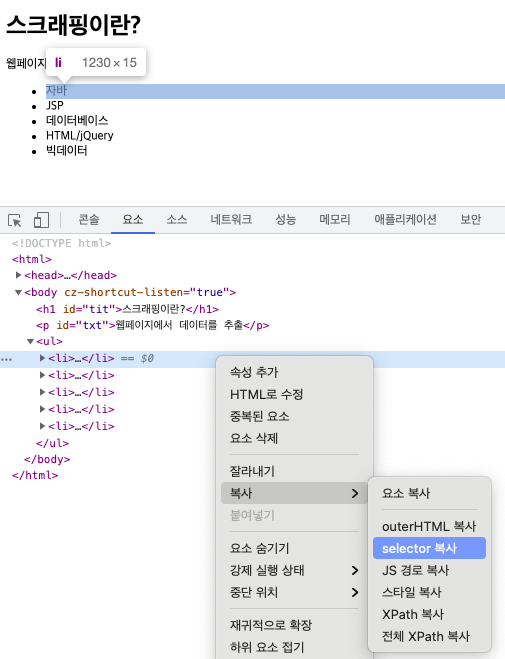This screenshot has width=505, height=659.
Task: Collapse the ul element node
Action: click(x=30, y=341)
